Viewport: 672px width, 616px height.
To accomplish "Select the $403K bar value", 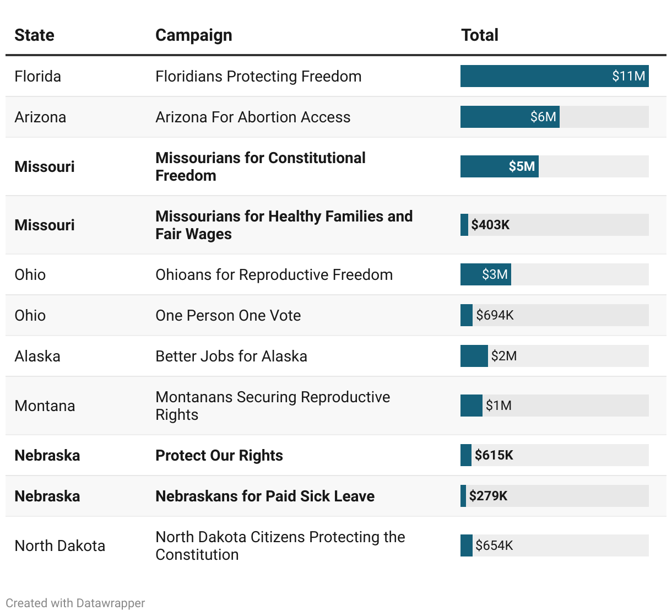I will [x=490, y=225].
